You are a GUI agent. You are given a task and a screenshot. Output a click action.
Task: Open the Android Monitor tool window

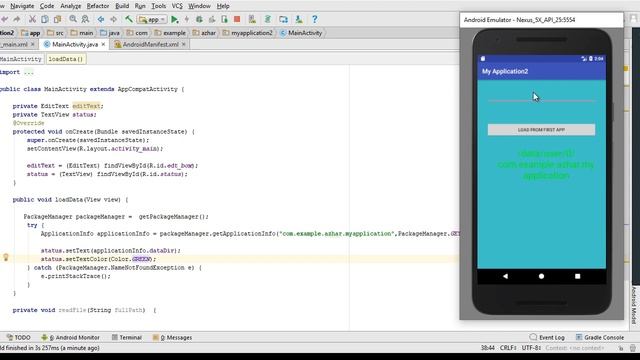(70, 337)
